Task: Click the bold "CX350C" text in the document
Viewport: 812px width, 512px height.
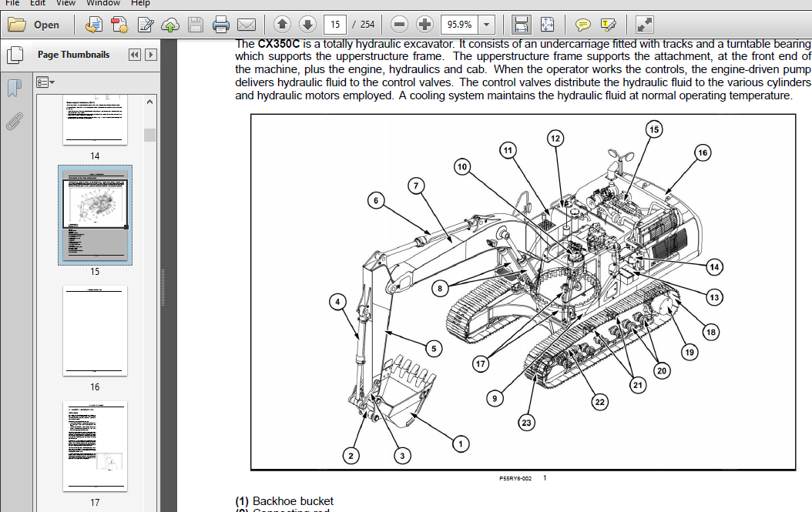Action: (x=279, y=44)
